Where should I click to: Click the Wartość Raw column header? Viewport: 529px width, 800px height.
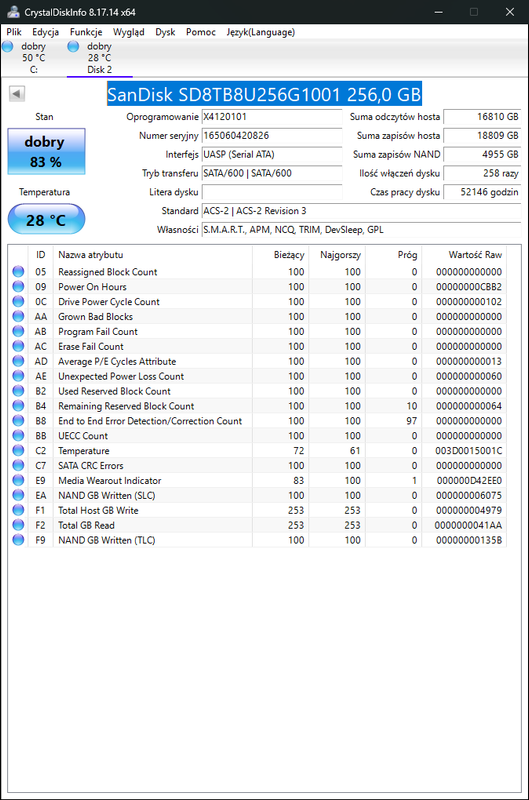click(464, 255)
